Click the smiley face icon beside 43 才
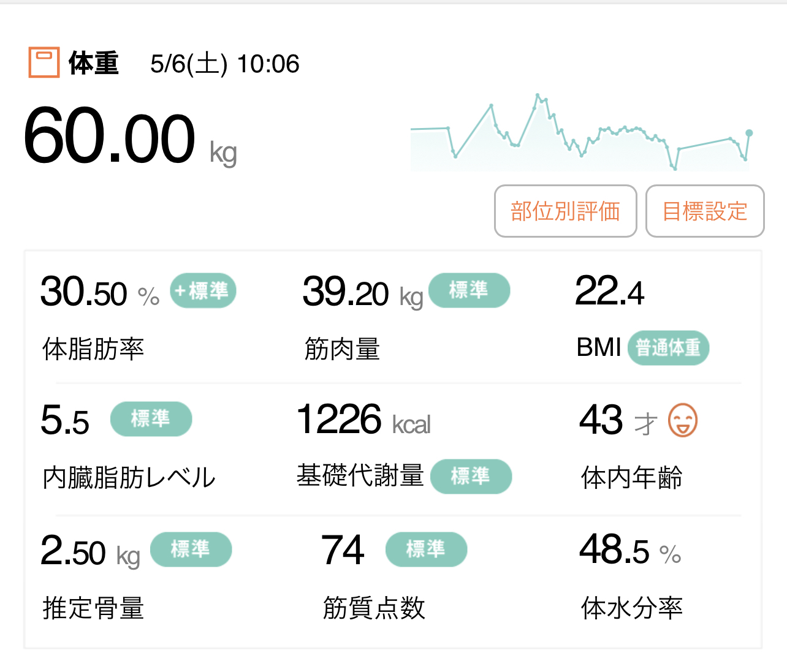 click(x=682, y=420)
